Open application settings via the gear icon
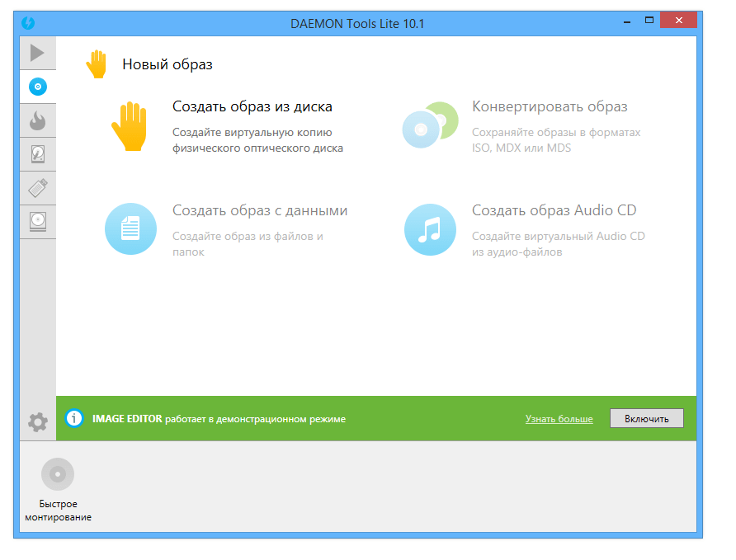Viewport: 736px width, 560px height. [36, 421]
